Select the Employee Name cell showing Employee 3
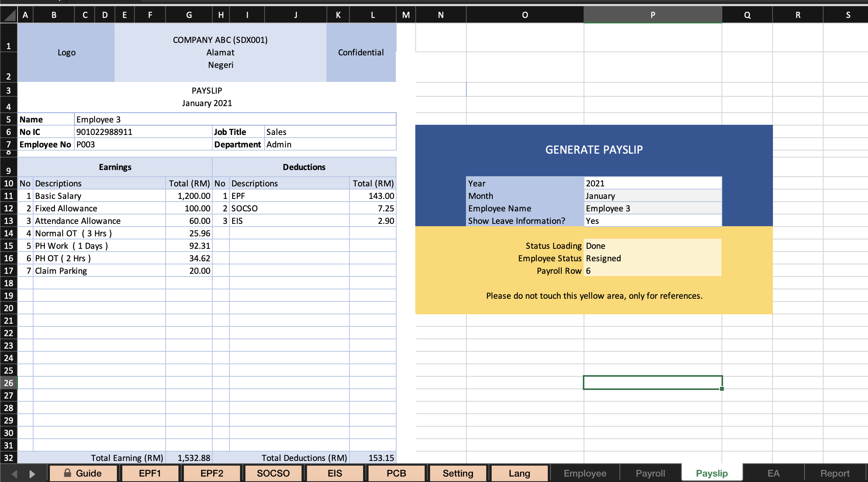The width and height of the screenshot is (868, 482). [653, 208]
